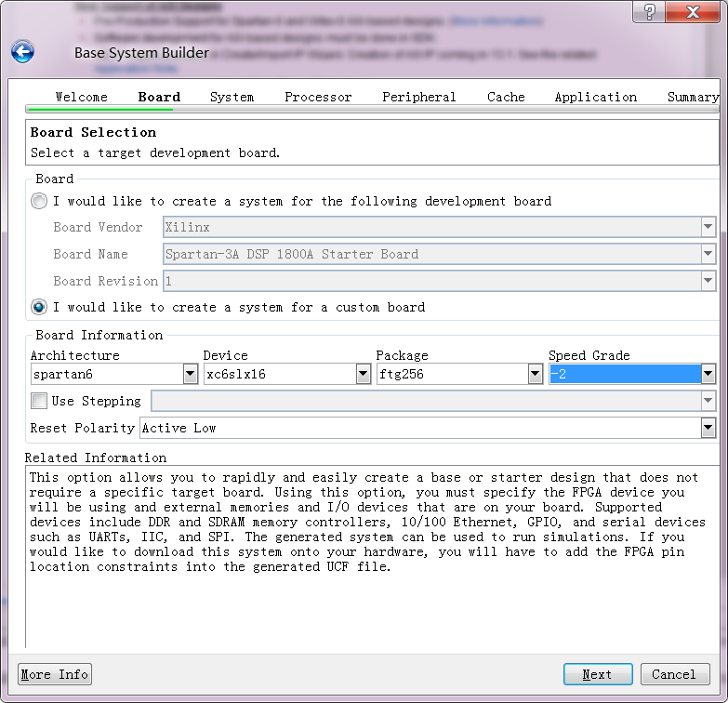728x703 pixels.
Task: Click the blue back arrow icon
Action: point(22,52)
